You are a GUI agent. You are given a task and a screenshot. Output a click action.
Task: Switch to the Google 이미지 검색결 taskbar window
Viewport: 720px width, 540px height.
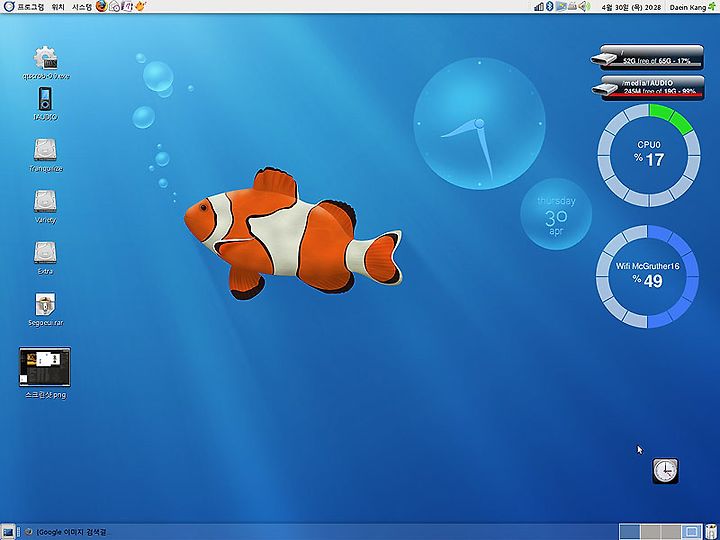click(x=67, y=532)
